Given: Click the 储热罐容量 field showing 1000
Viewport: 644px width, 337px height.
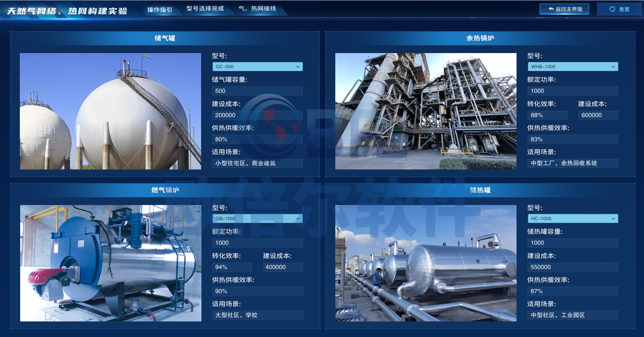Looking at the screenshot, I should pos(573,243).
